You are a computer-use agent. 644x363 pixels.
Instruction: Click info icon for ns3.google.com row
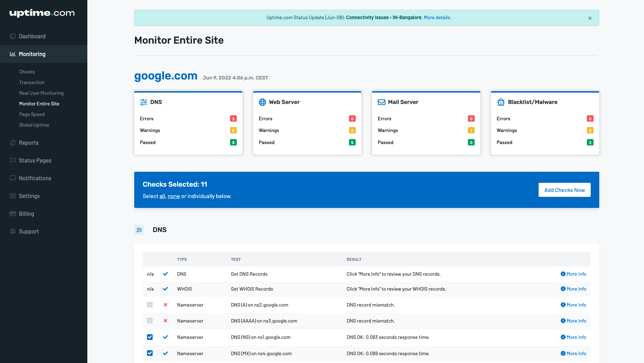pos(563,321)
